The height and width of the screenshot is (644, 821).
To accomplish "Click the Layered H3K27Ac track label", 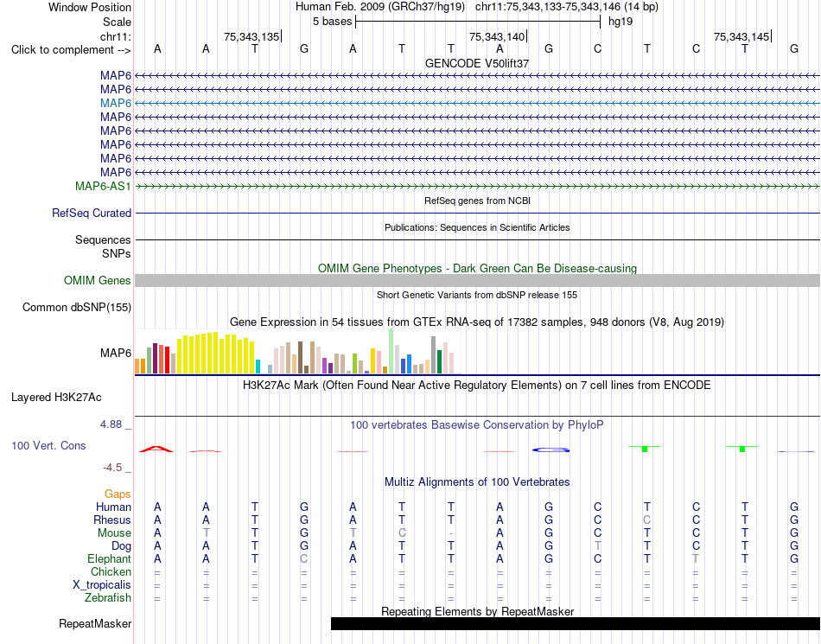I will tap(56, 398).
